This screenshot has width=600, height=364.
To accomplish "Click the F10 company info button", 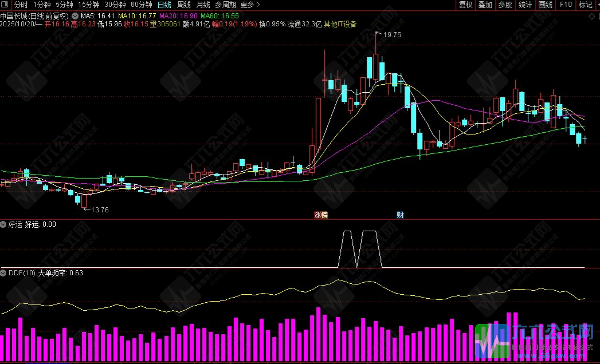I will point(566,5).
